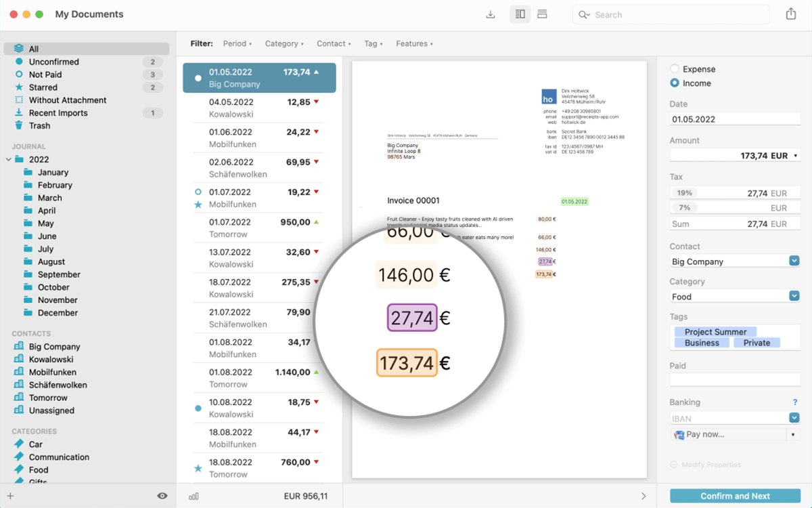
Task: Open the Tag filter dropdown
Action: point(373,43)
